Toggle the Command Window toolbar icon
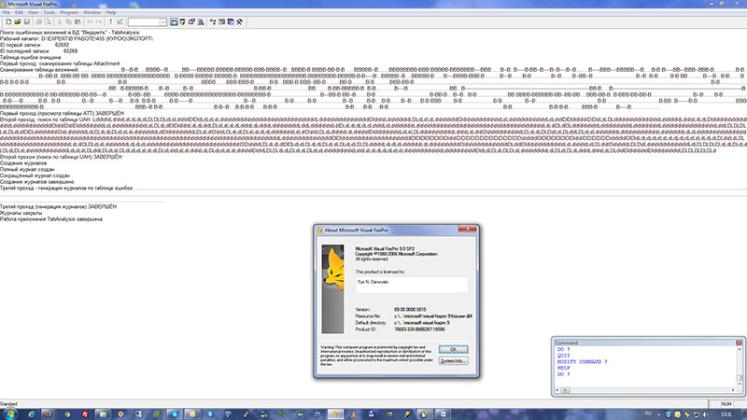 [174, 22]
